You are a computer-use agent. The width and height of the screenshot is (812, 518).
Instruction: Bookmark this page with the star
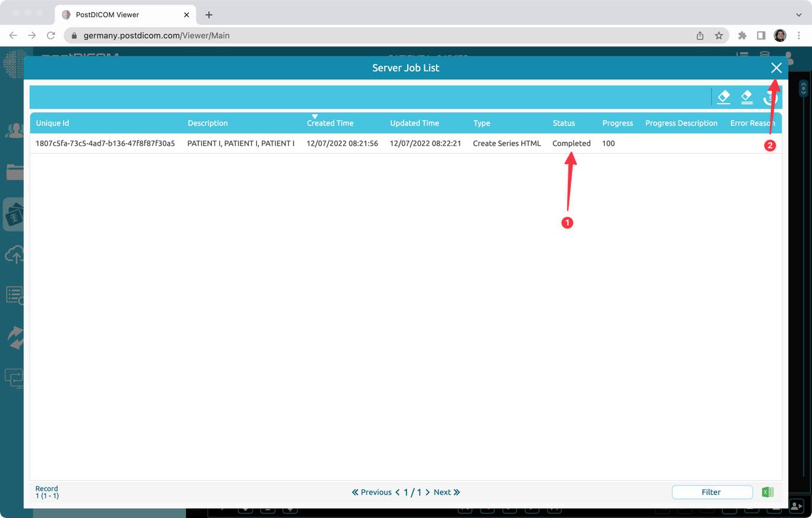click(719, 35)
